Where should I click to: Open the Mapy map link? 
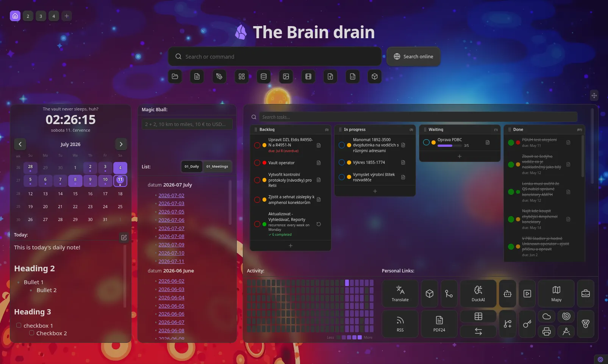point(556,293)
